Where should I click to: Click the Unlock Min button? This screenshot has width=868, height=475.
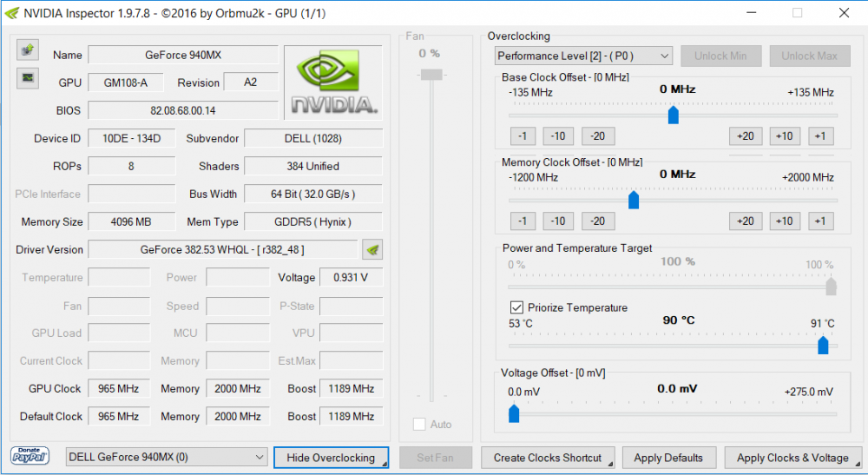[720, 56]
